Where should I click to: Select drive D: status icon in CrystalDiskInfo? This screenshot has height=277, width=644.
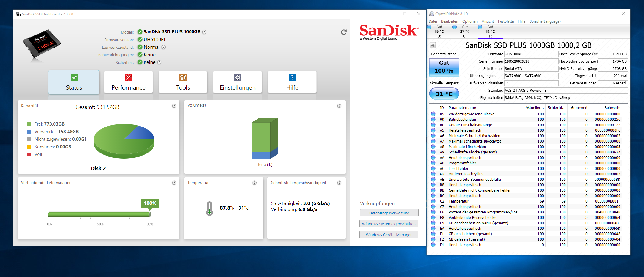tap(429, 27)
